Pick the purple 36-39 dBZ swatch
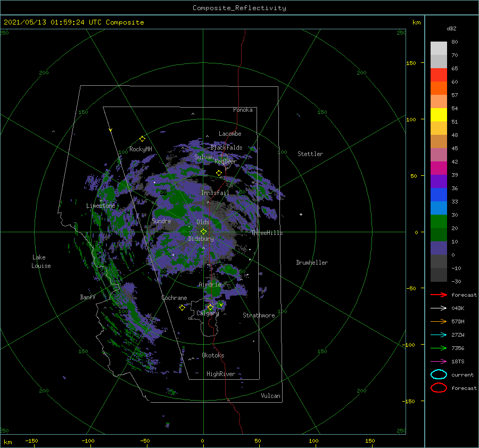The width and height of the screenshot is (479, 448). pos(439,181)
